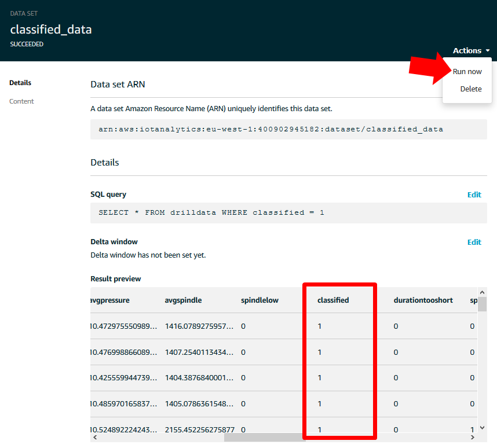Click the caret arrow next to Actions
Image resolution: width=497 pixels, height=448 pixels.
point(488,51)
